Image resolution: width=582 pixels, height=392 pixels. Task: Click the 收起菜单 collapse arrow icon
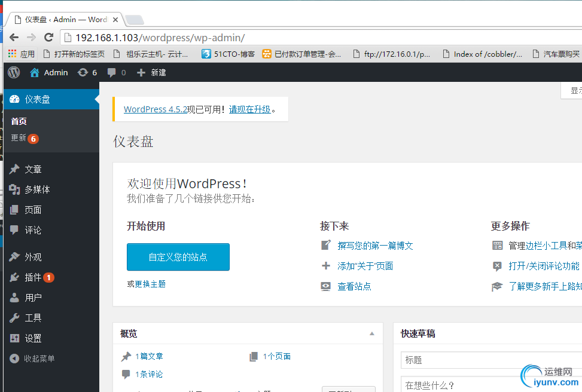(x=14, y=359)
